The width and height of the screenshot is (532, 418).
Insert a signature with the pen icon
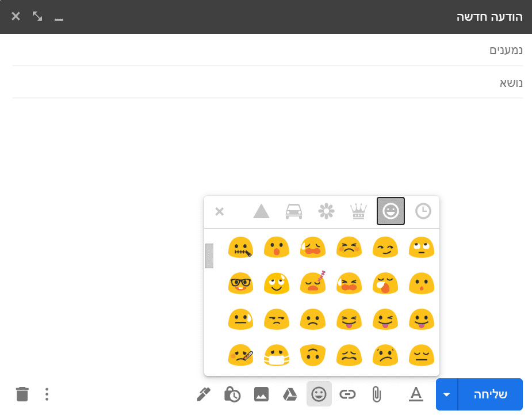204,394
